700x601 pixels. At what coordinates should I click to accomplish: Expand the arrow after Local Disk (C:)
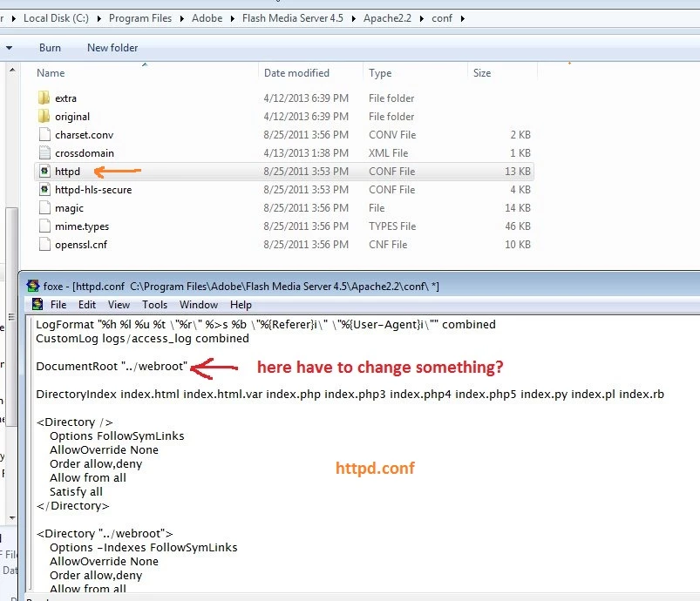tap(99, 18)
